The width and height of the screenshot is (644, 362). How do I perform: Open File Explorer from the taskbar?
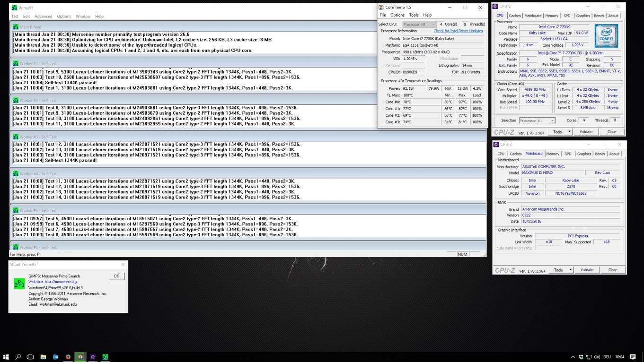43,357
